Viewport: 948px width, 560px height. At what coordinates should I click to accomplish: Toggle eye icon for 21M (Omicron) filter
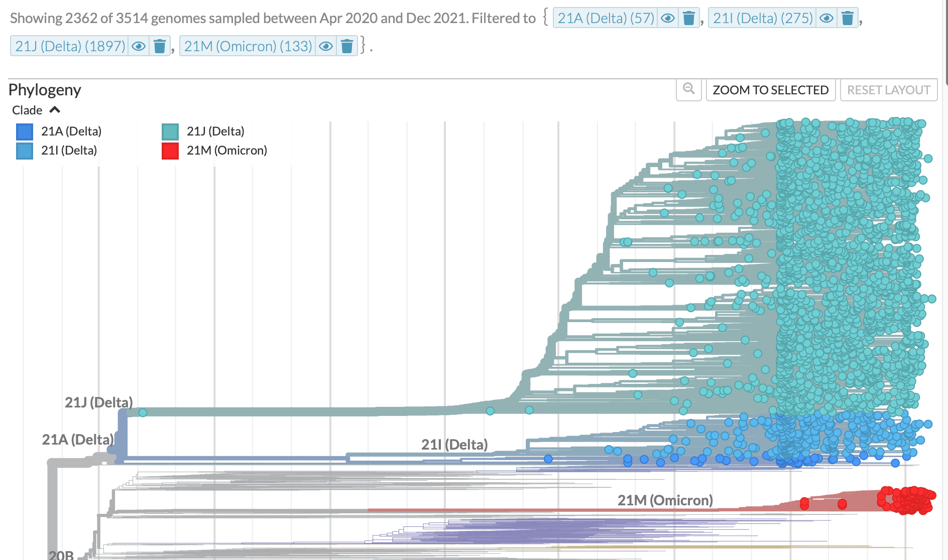point(326,47)
